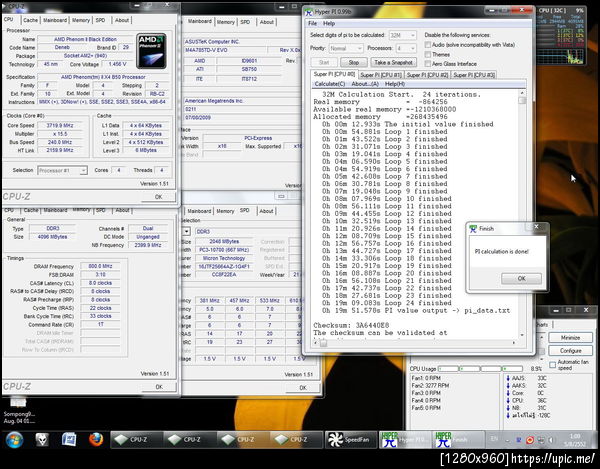Open the Sompong9 desktop file icon

pos(18,410)
